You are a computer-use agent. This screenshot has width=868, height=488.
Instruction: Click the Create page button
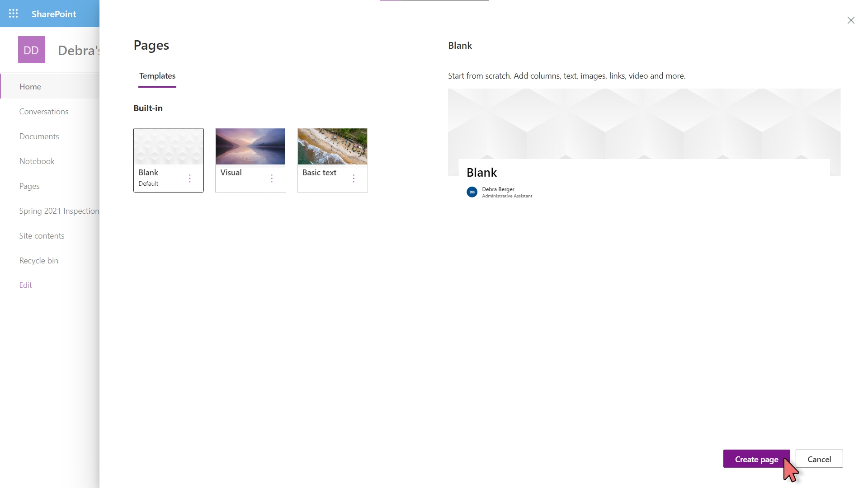[x=756, y=459]
